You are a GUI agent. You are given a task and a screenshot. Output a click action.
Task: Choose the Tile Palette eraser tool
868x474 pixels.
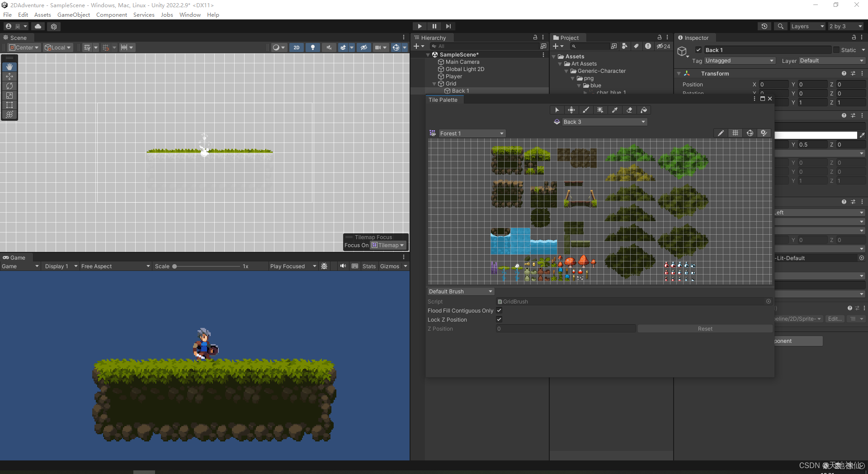point(629,110)
